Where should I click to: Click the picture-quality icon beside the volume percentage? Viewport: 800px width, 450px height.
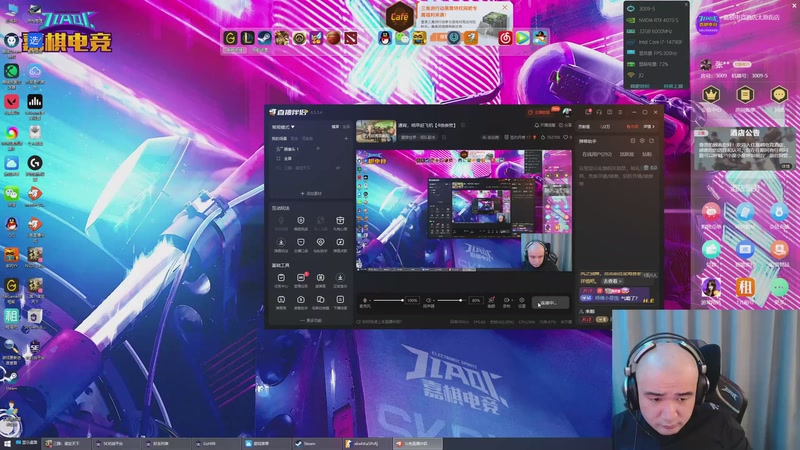491,301
